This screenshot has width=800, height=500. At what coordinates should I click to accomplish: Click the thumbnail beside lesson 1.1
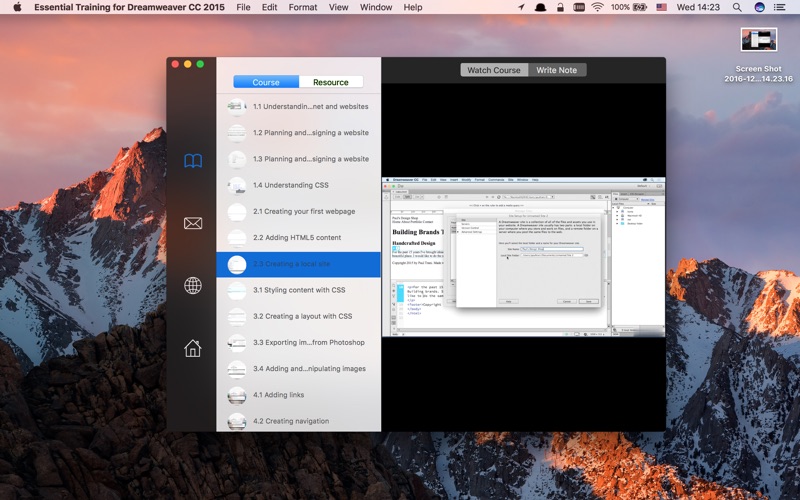[x=237, y=107]
